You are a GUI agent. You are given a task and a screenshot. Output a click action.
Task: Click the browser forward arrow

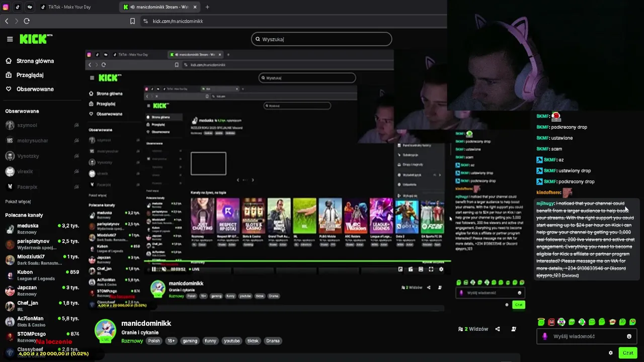pos(16,21)
